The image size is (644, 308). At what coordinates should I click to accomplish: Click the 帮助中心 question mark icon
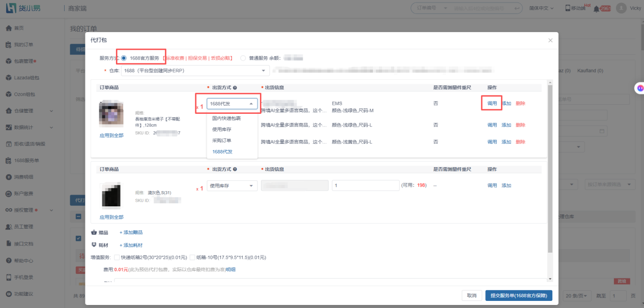[x=9, y=261]
